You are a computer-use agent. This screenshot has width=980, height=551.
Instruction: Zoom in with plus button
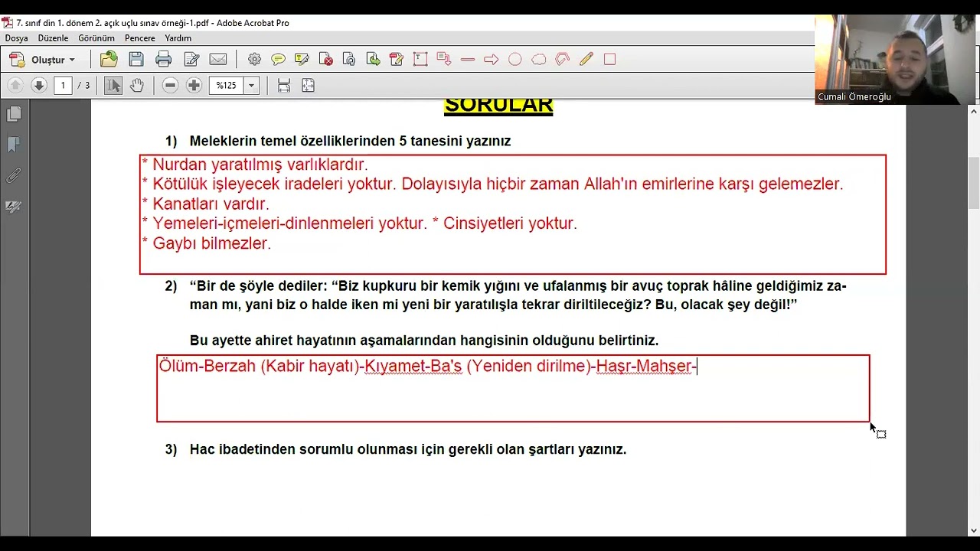tap(194, 85)
